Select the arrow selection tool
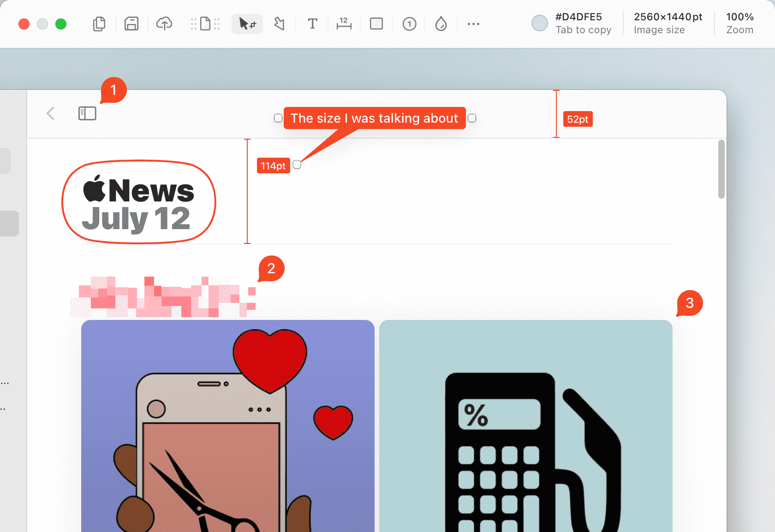The height and width of the screenshot is (532, 775). tap(247, 24)
